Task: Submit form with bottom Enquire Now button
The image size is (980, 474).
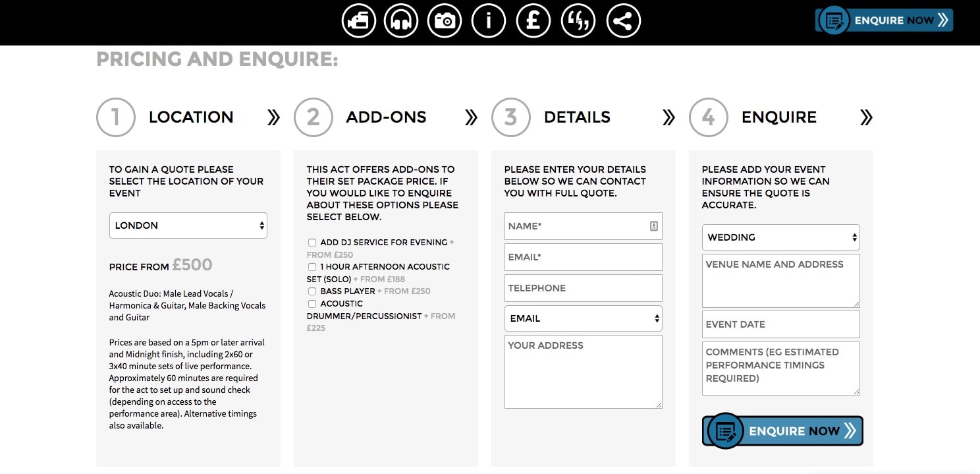Action: (x=782, y=431)
